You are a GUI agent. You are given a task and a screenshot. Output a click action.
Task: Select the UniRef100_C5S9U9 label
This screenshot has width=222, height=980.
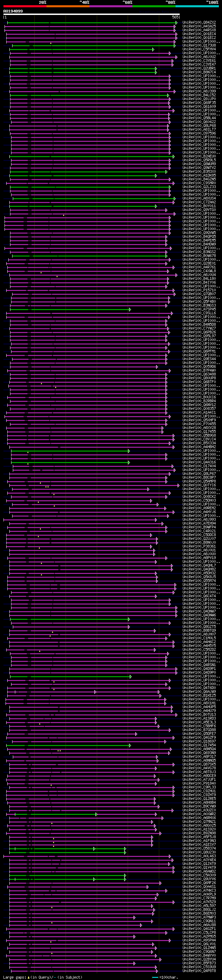click(199, 967)
